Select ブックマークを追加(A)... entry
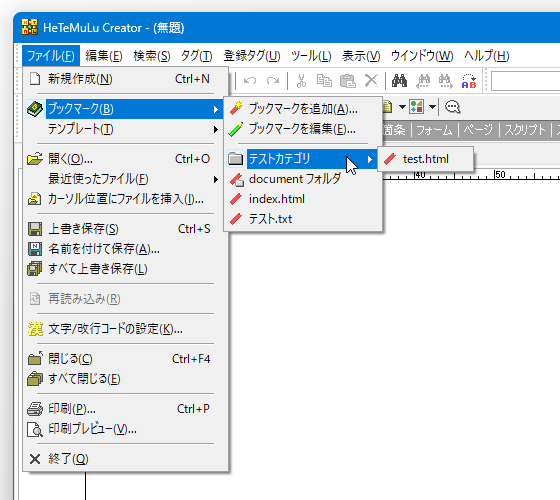560x500 pixels. tap(303, 109)
